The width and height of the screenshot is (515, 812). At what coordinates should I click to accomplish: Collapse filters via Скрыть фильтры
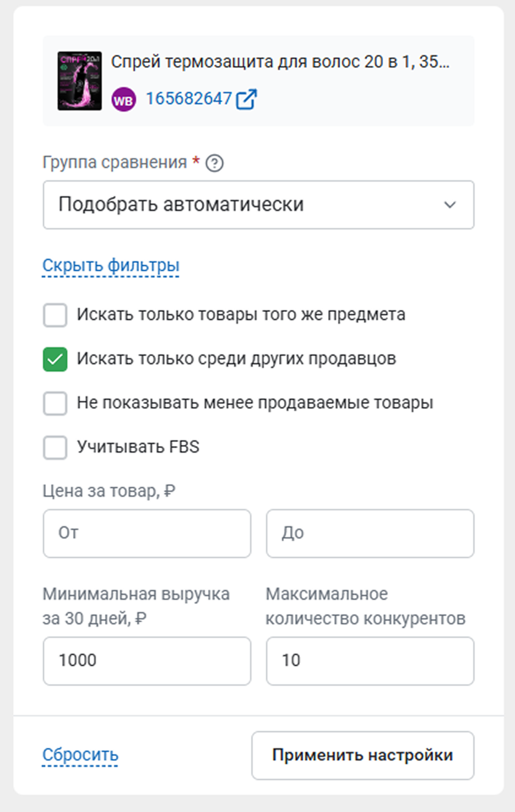coord(111,266)
